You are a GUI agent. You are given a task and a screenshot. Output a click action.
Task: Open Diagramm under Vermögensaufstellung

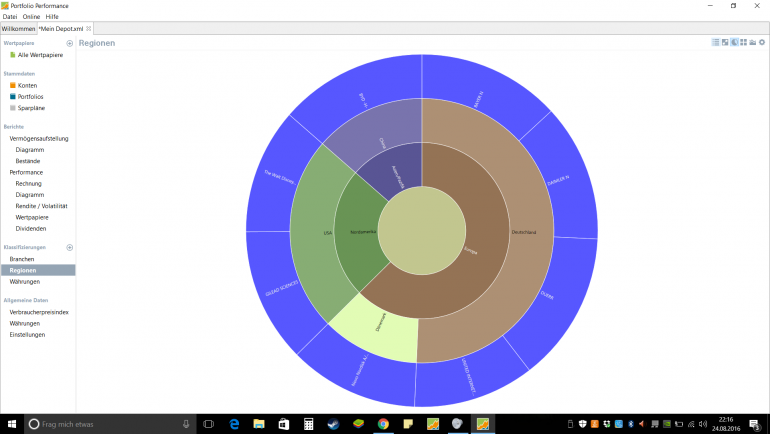pyautogui.click(x=29, y=150)
